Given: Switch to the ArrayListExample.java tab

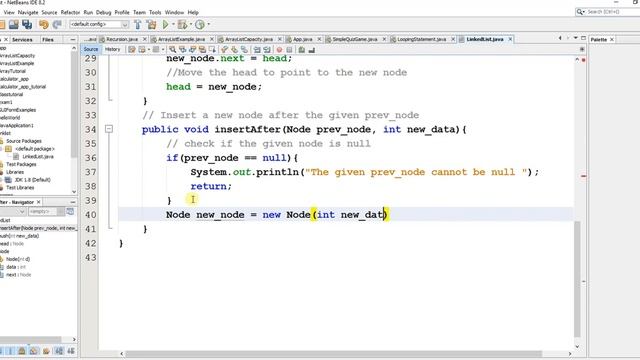Looking at the screenshot, I should [x=182, y=39].
